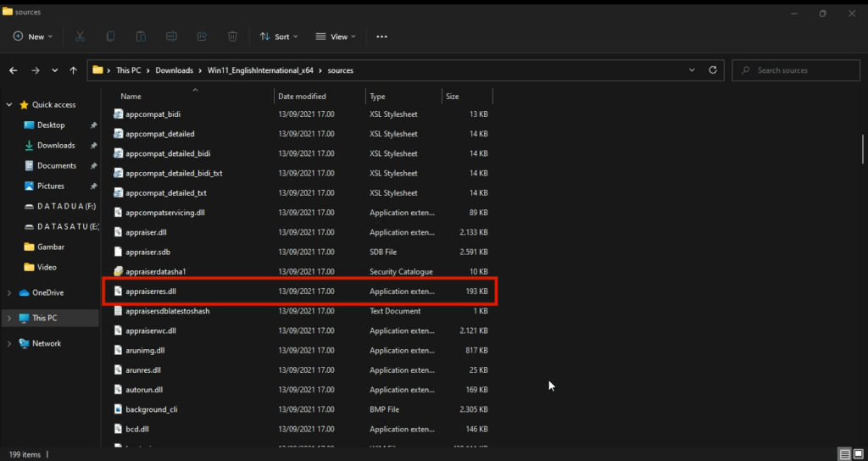Click This PC breadcrumb segment
Image resolution: width=868 pixels, height=461 pixels.
(129, 70)
